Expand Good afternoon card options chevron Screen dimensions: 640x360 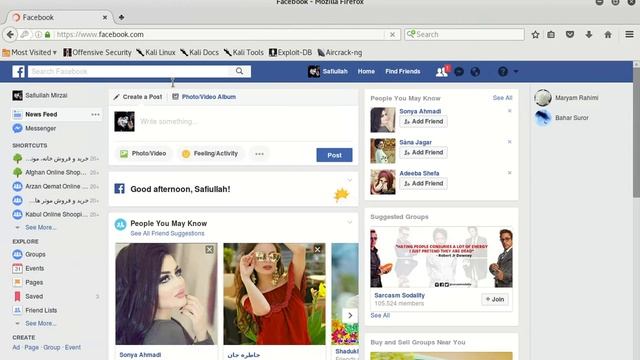click(x=350, y=180)
